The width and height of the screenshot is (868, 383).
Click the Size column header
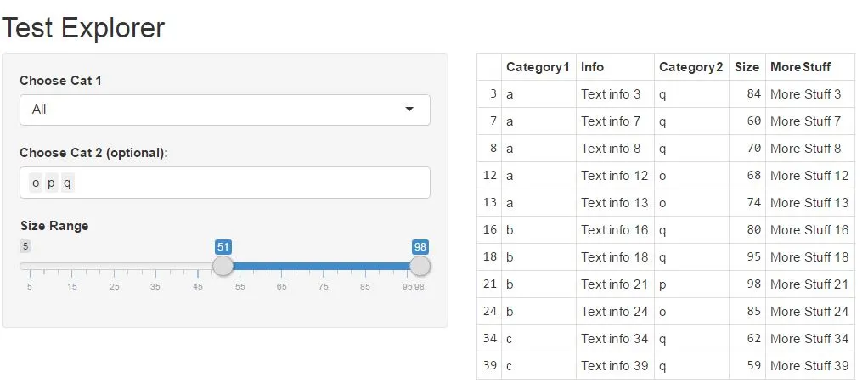[747, 67]
